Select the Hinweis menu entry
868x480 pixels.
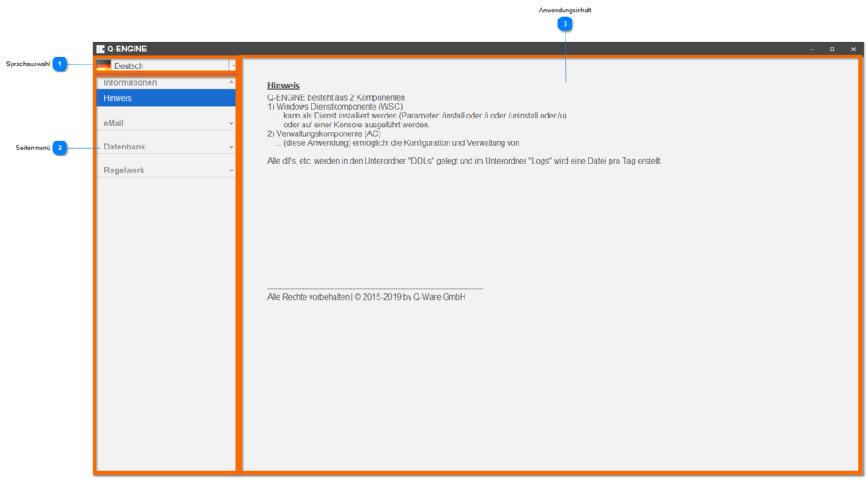166,98
